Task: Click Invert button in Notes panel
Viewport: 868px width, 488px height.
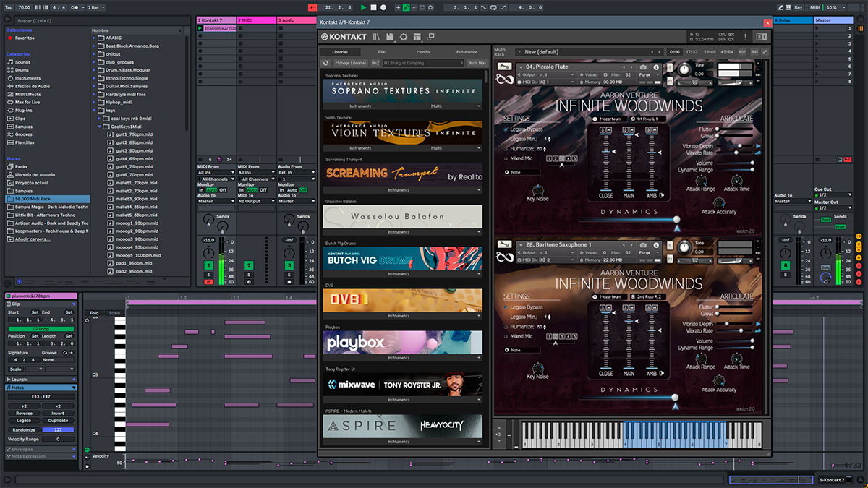Action: tap(58, 414)
